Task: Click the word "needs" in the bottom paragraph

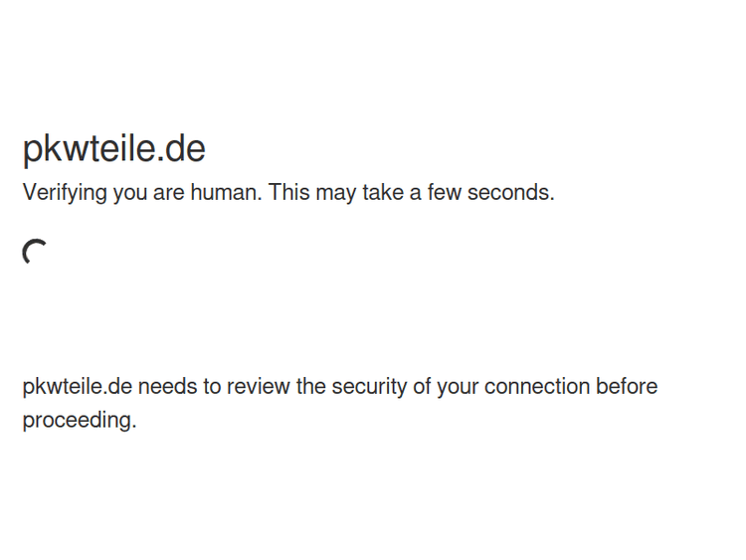Action: coord(167,386)
